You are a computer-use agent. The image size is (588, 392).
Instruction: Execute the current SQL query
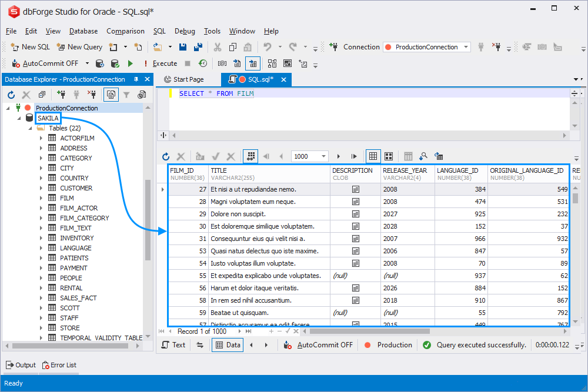[x=130, y=63]
